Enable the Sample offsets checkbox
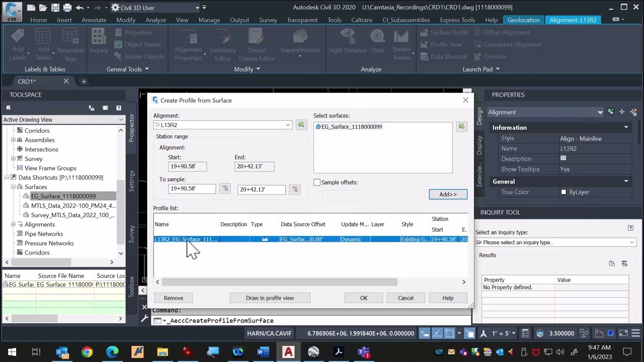 coord(317,183)
